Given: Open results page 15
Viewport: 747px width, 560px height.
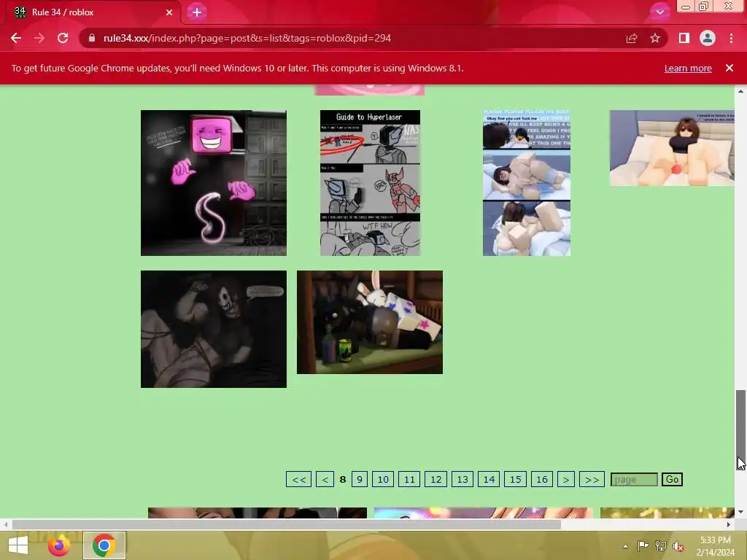Looking at the screenshot, I should (x=516, y=480).
